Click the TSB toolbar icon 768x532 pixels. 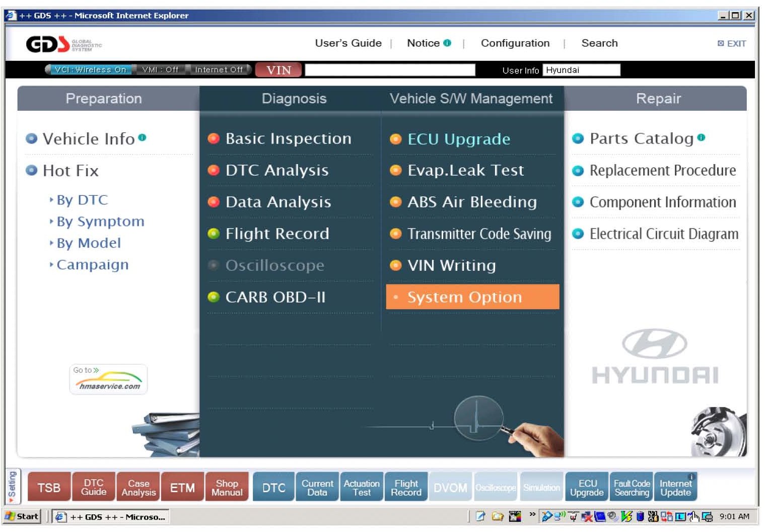point(49,487)
